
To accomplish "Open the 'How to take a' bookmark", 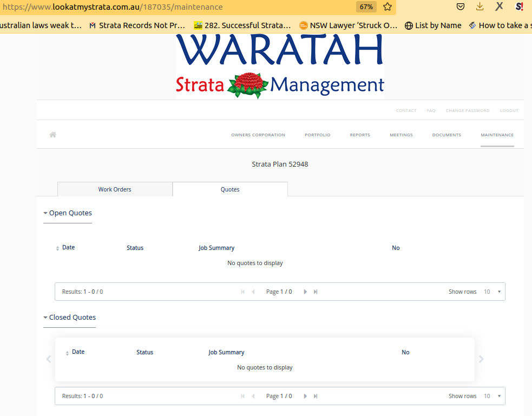I will (x=500, y=25).
